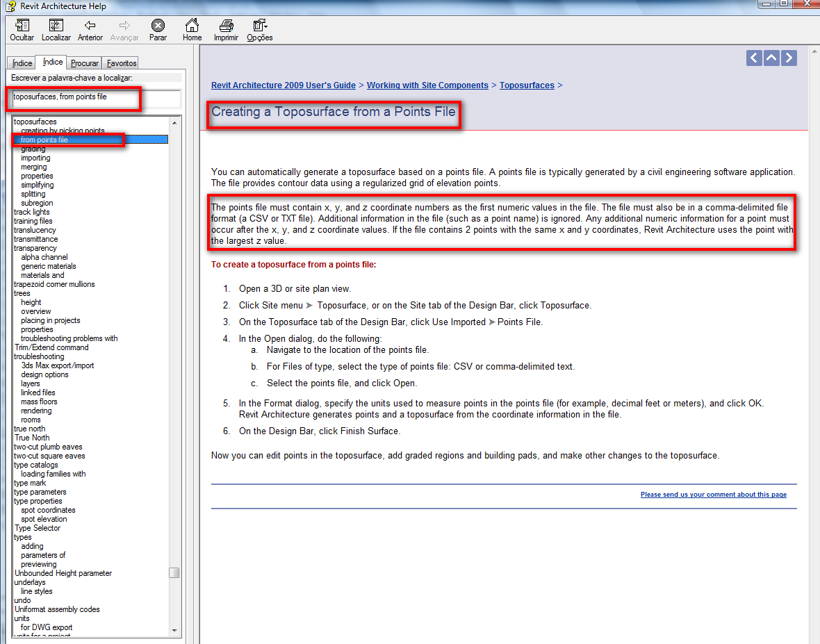Select 'Unbounded Height parameter' entry
This screenshot has height=644, width=820.
(x=63, y=573)
